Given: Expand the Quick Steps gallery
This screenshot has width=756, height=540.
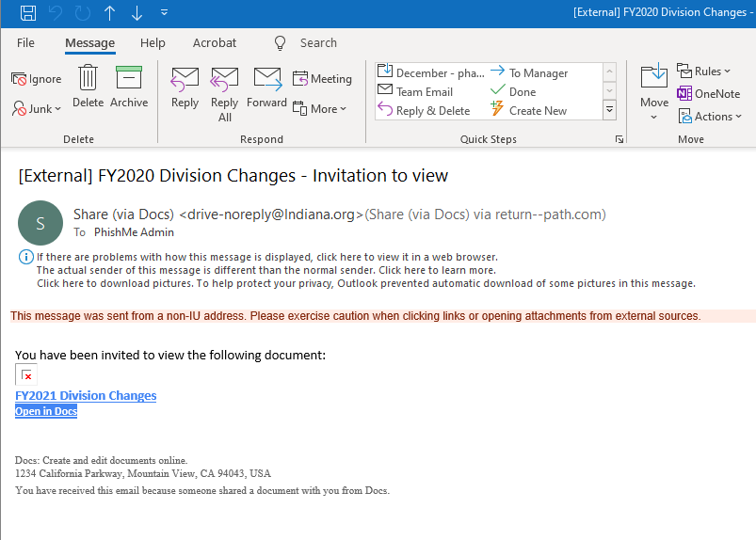Looking at the screenshot, I should click(x=609, y=110).
